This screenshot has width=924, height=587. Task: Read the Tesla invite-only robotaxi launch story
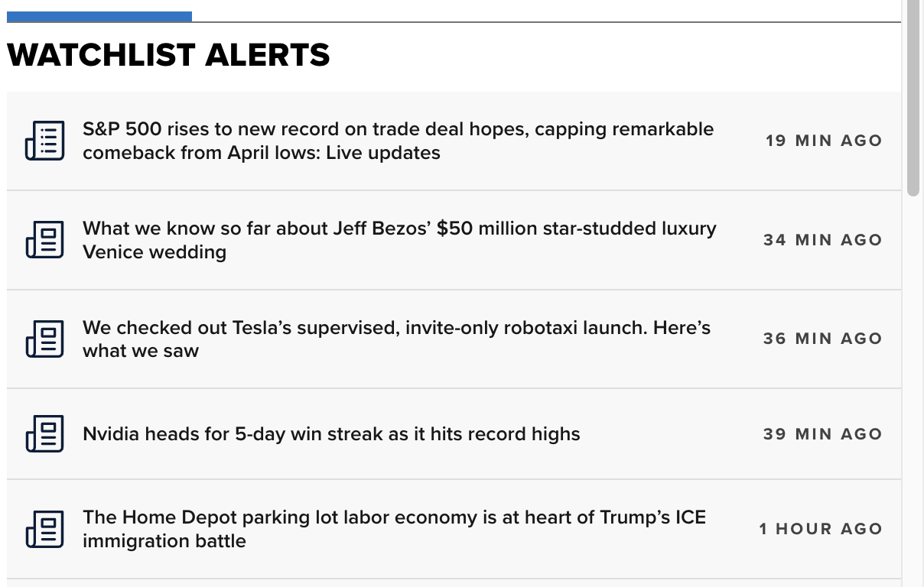[397, 339]
